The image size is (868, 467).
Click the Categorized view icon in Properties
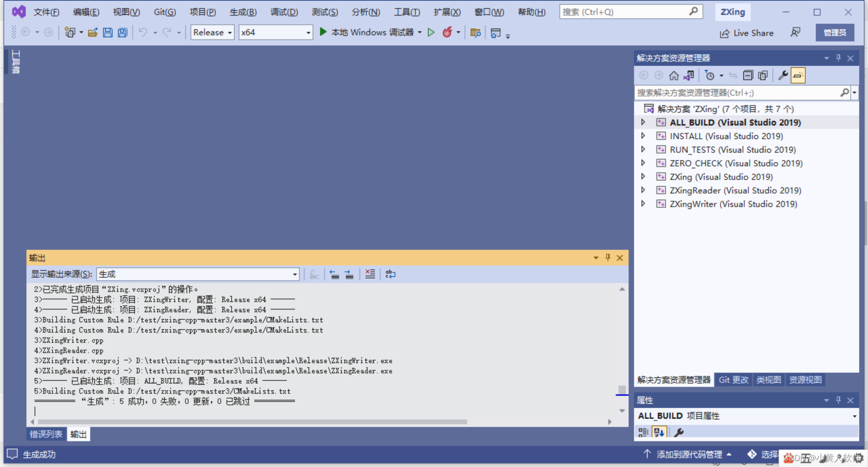pos(643,432)
